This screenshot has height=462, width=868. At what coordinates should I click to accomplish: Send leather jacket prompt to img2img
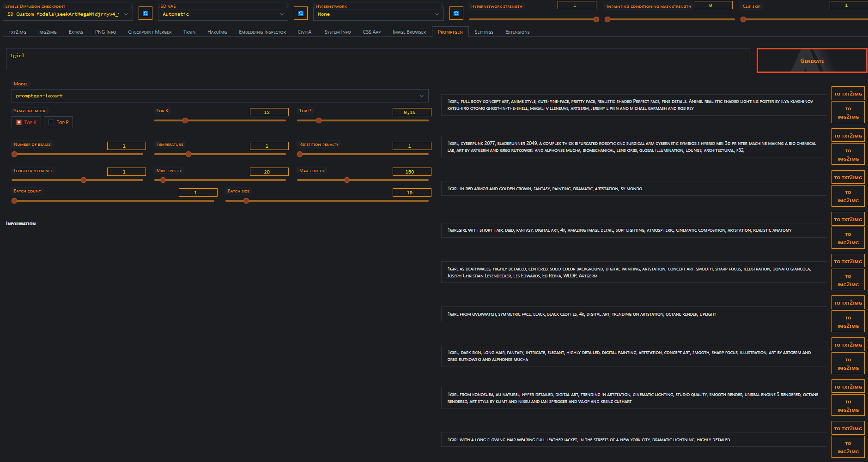point(848,447)
